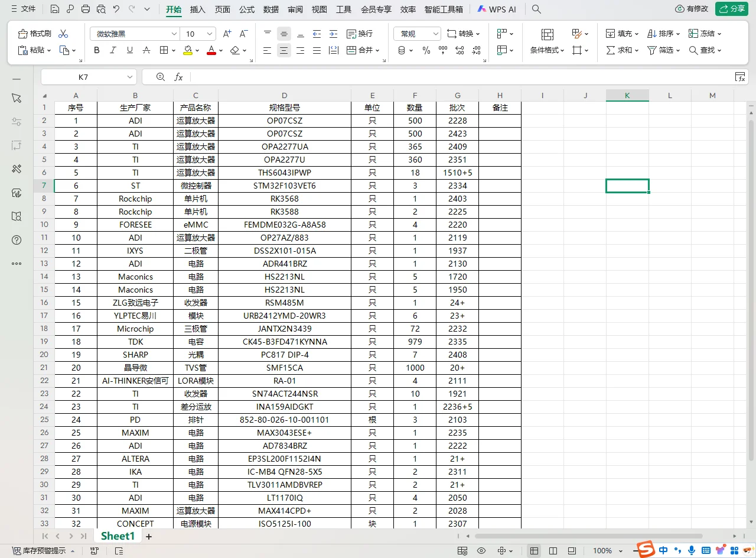
Task: Toggle italic formatting
Action: point(113,50)
